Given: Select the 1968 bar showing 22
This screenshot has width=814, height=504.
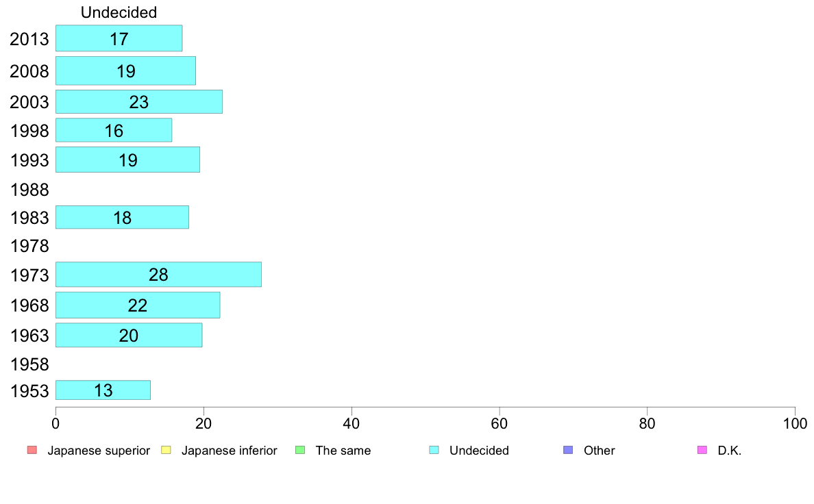Looking at the screenshot, I should (138, 305).
